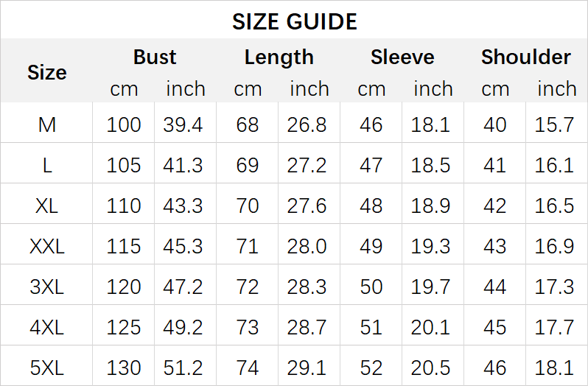Screen dimensions: 588x386
Task: Choose the XL size row label
Action: (x=46, y=206)
